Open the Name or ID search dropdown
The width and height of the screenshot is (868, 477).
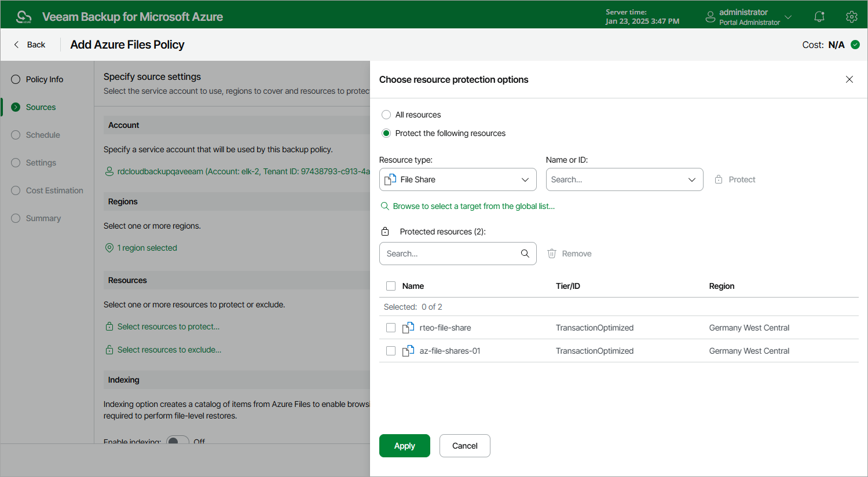tap(625, 179)
